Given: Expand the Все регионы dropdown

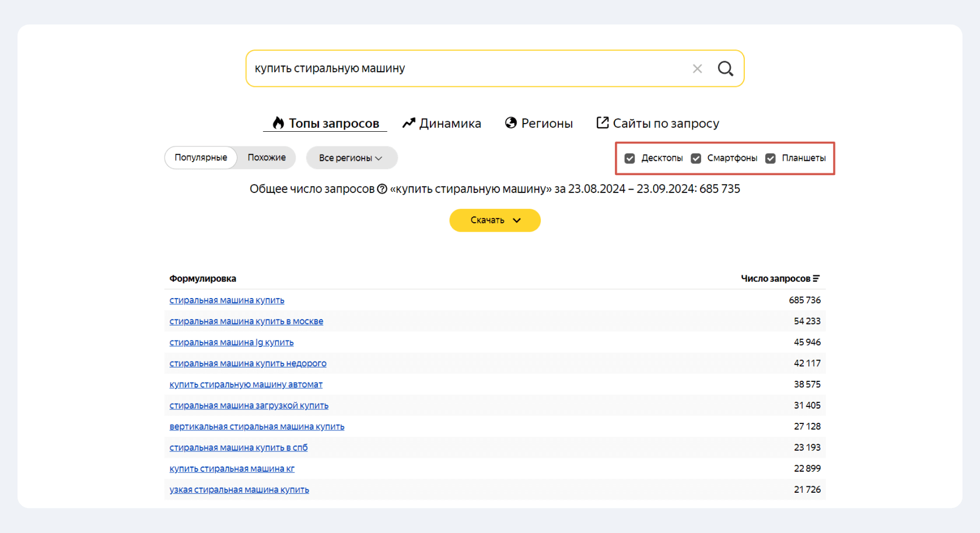Looking at the screenshot, I should (351, 158).
